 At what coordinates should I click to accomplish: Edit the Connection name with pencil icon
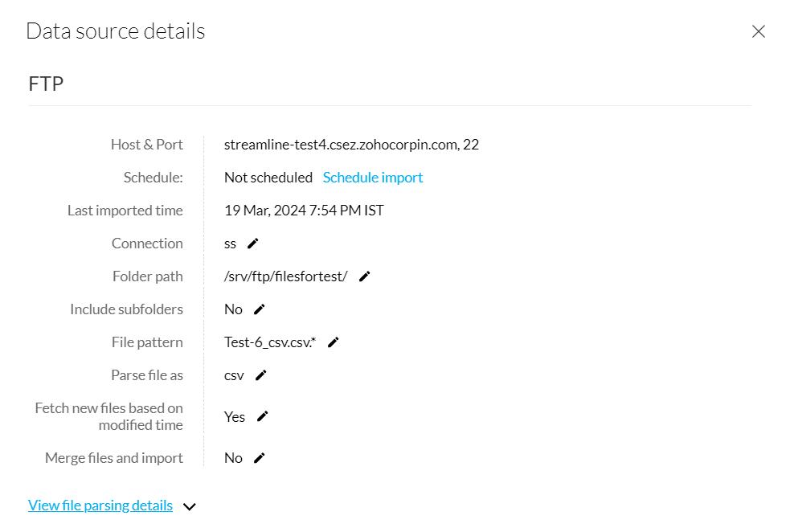[253, 243]
